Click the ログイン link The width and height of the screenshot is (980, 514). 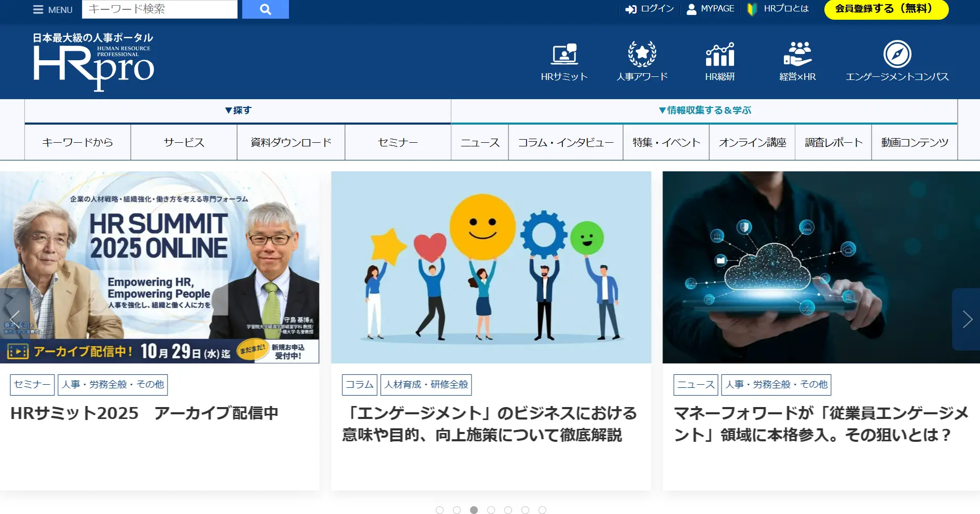(650, 9)
